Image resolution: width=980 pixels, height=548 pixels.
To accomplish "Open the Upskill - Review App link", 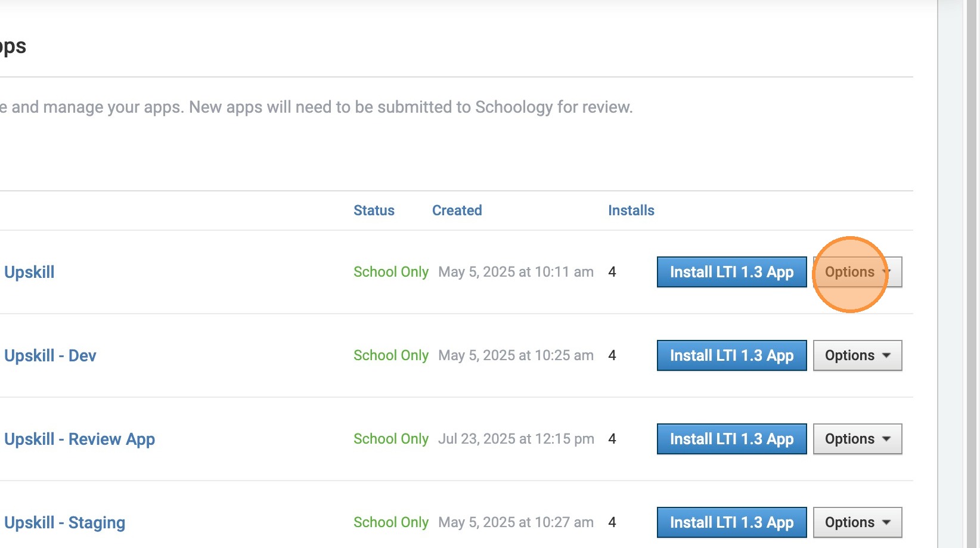I will pos(79,439).
